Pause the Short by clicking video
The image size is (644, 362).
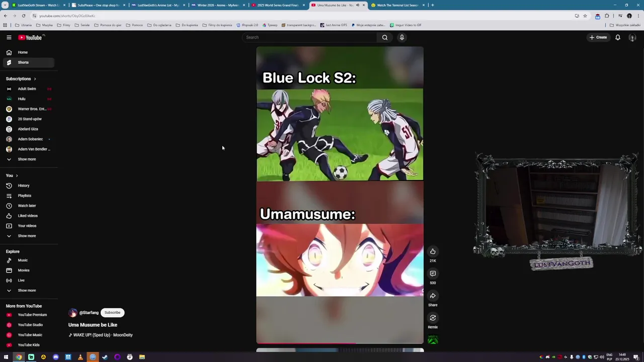point(340,195)
